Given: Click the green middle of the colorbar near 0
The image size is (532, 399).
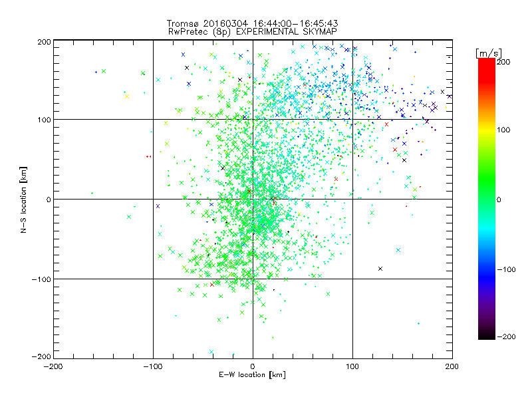Looking at the screenshot, I should click(487, 199).
